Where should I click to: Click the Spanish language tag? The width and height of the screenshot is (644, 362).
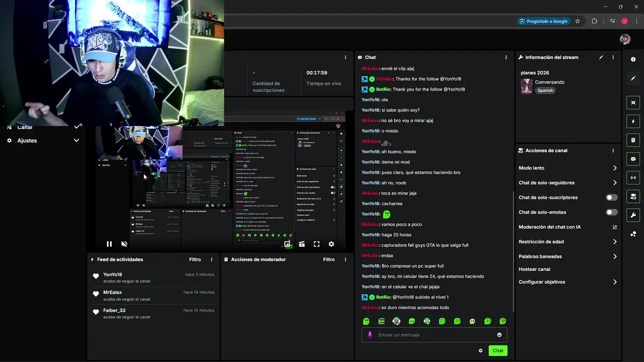(x=545, y=90)
